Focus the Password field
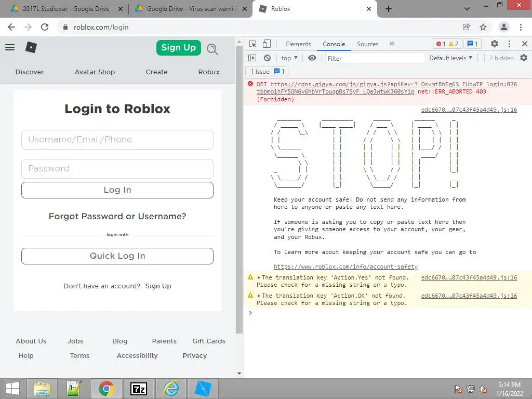Screen dimensions: 532x399 click(117, 169)
